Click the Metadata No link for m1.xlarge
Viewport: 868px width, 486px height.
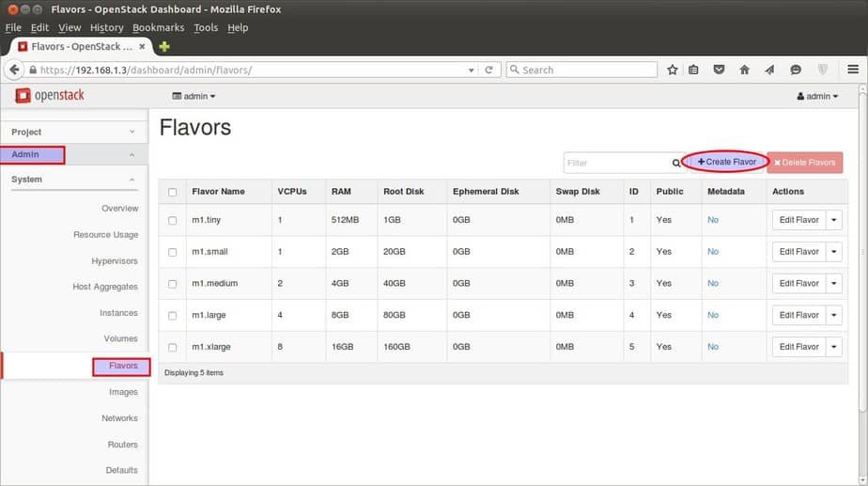point(713,347)
